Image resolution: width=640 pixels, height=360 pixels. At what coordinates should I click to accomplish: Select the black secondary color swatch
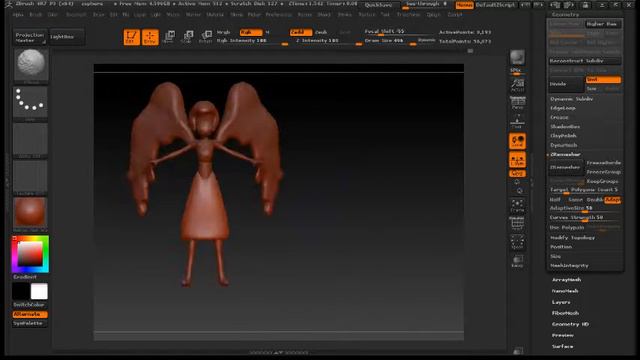pos(20,291)
